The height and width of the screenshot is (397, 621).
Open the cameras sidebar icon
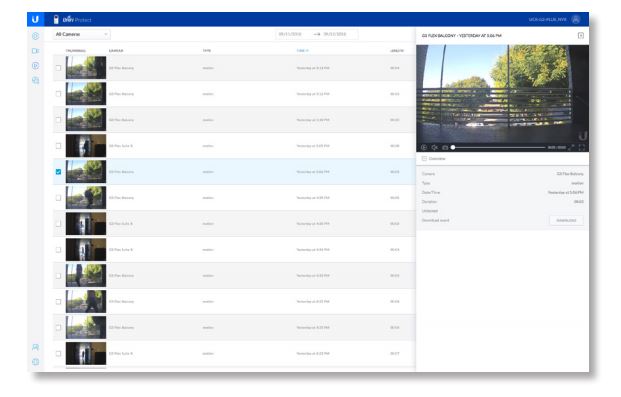tap(35, 51)
